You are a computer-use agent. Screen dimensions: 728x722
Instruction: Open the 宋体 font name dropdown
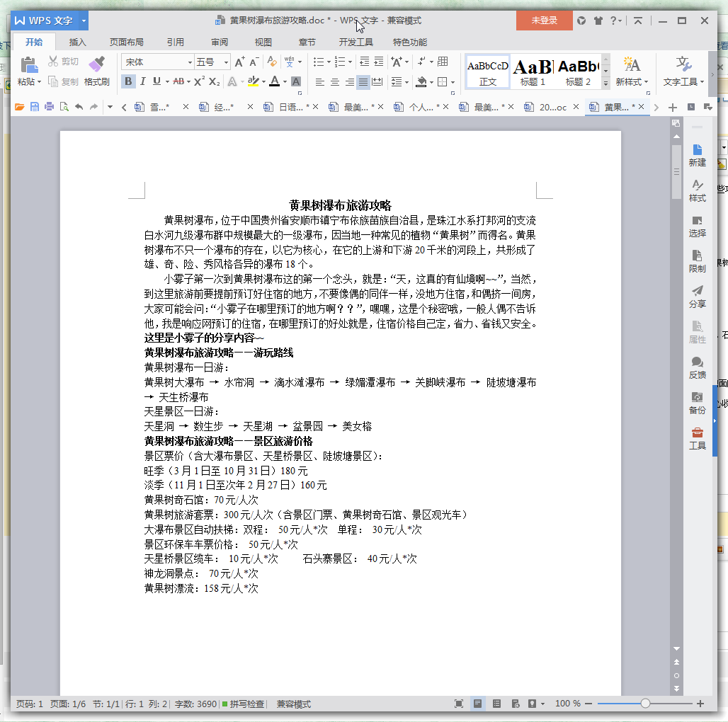pos(190,62)
